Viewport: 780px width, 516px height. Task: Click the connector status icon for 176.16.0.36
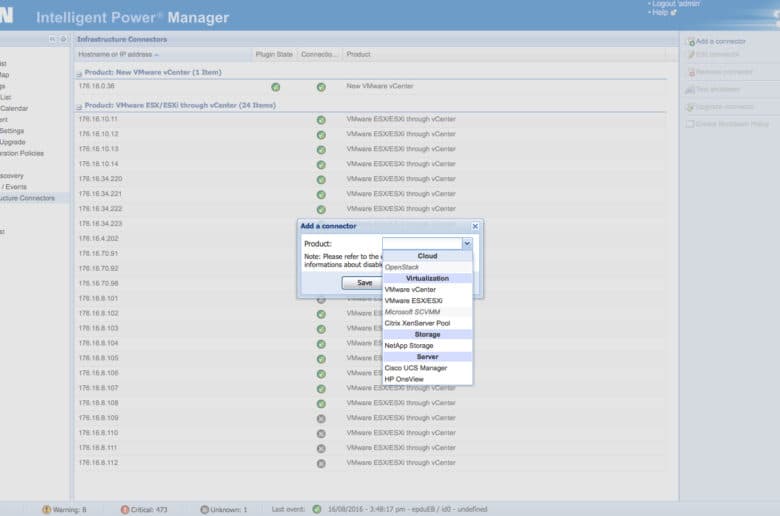321,87
